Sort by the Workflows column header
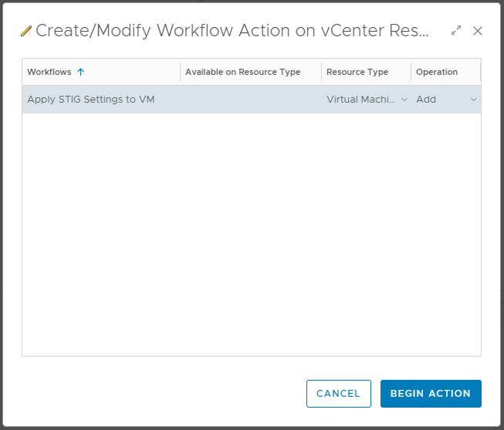This screenshot has width=504, height=430. pos(49,72)
